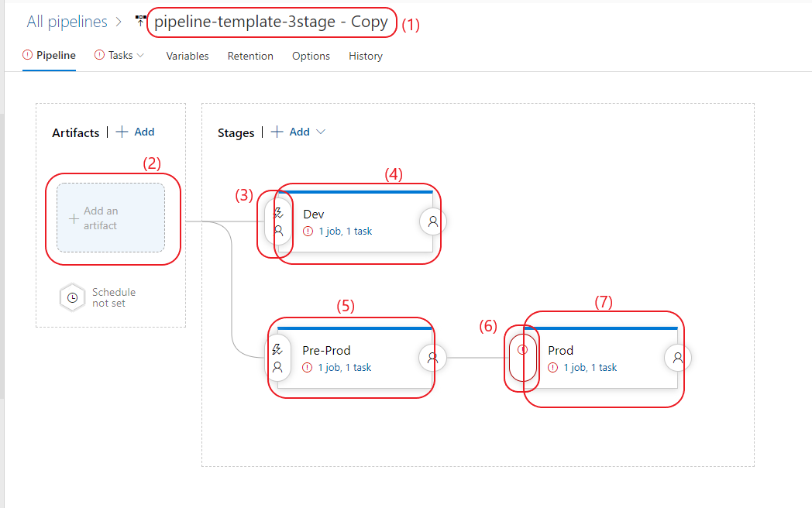Open pre-deployment conditions for Dev stage

point(278,221)
